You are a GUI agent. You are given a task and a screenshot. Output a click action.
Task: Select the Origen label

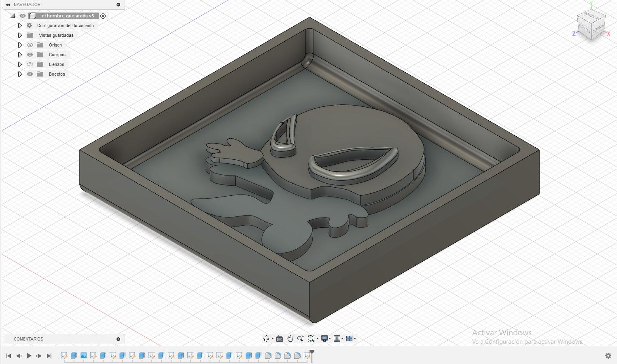click(x=55, y=45)
